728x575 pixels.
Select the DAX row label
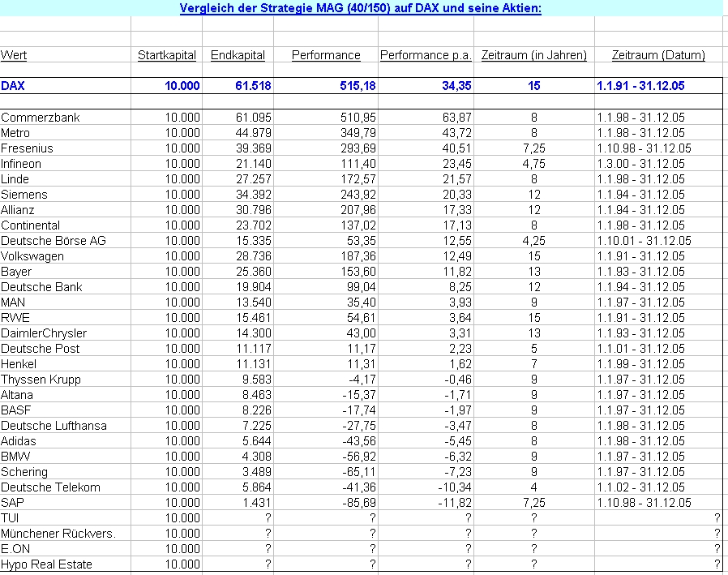(12, 86)
